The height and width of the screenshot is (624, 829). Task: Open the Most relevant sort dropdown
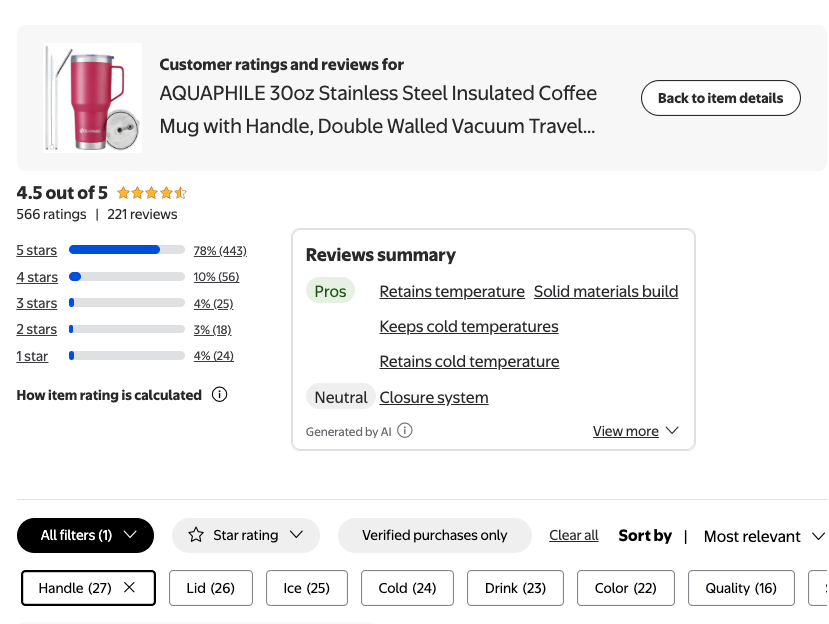coord(764,536)
